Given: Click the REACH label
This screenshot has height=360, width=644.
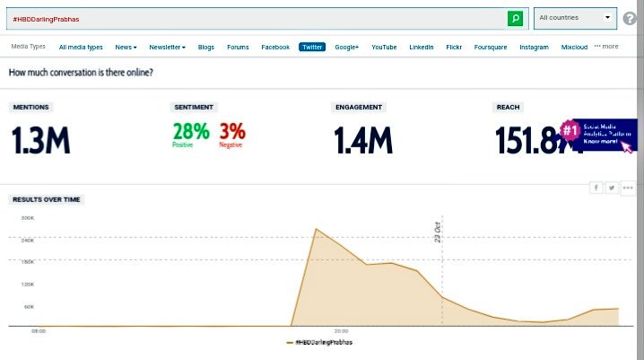Looking at the screenshot, I should [x=508, y=107].
